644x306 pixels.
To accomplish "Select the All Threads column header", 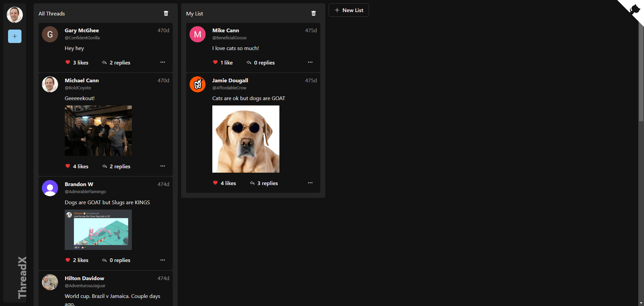I will pos(51,14).
